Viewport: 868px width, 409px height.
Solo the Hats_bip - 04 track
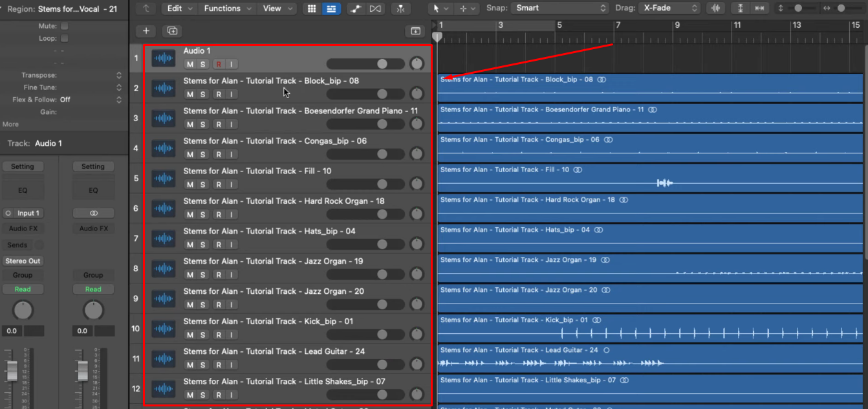click(203, 245)
